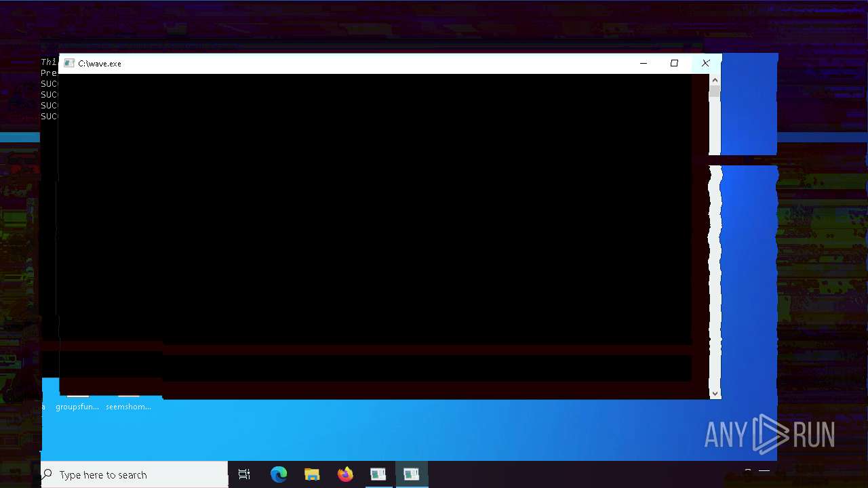Switch to the first console taskbar app
Viewport: 868px width, 488px height.
pos(378,474)
